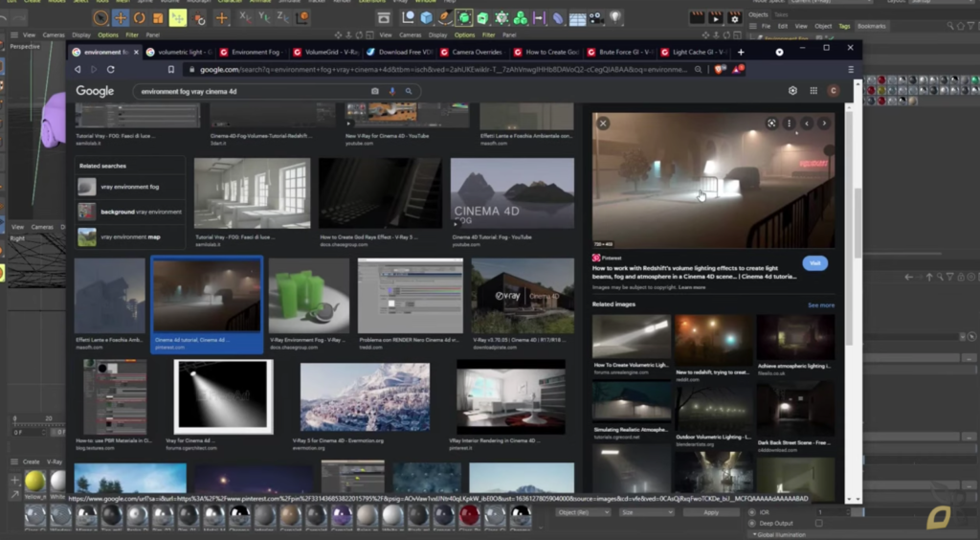980x540 pixels.
Task: Open Filter menu of Perspective viewport
Action: click(132, 35)
